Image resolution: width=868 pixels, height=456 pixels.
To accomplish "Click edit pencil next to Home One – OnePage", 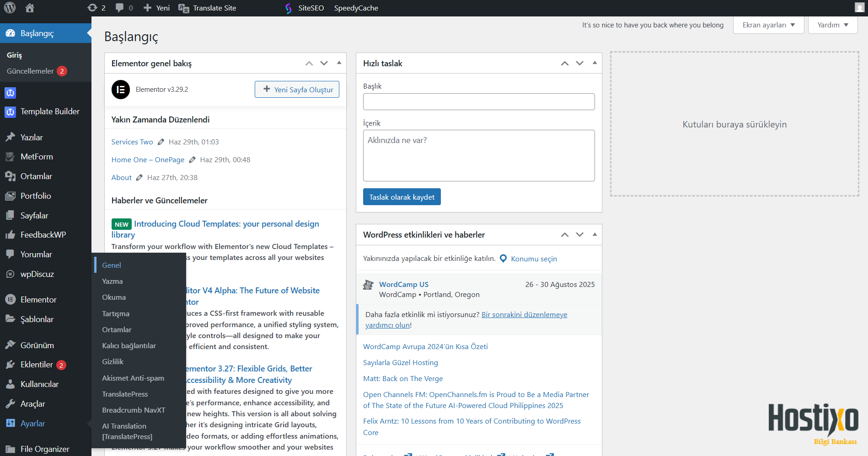I will pos(192,160).
